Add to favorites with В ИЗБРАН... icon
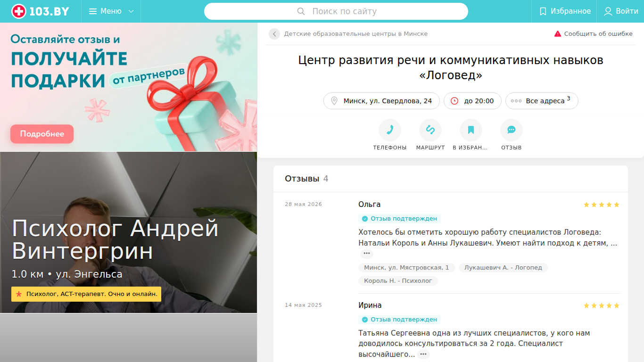Image resolution: width=644 pixels, height=362 pixels. (x=471, y=130)
